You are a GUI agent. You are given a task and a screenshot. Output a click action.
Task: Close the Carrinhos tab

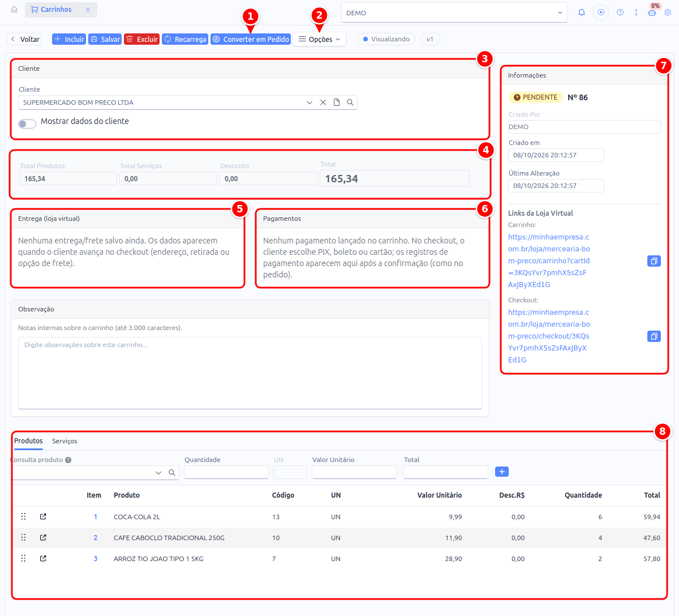click(x=88, y=10)
